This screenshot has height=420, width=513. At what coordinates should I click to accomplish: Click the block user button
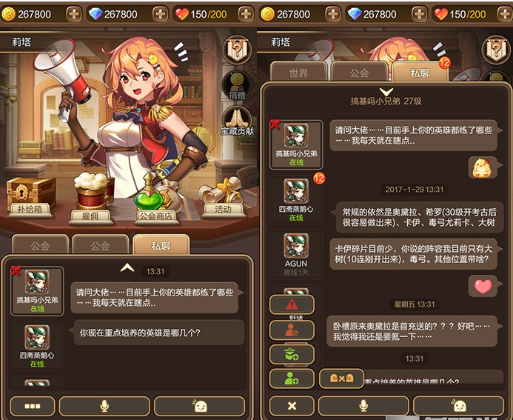292,330
